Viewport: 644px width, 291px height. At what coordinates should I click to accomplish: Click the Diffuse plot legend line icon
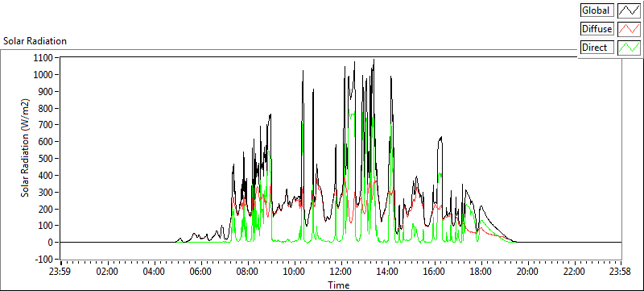pyautogui.click(x=629, y=29)
